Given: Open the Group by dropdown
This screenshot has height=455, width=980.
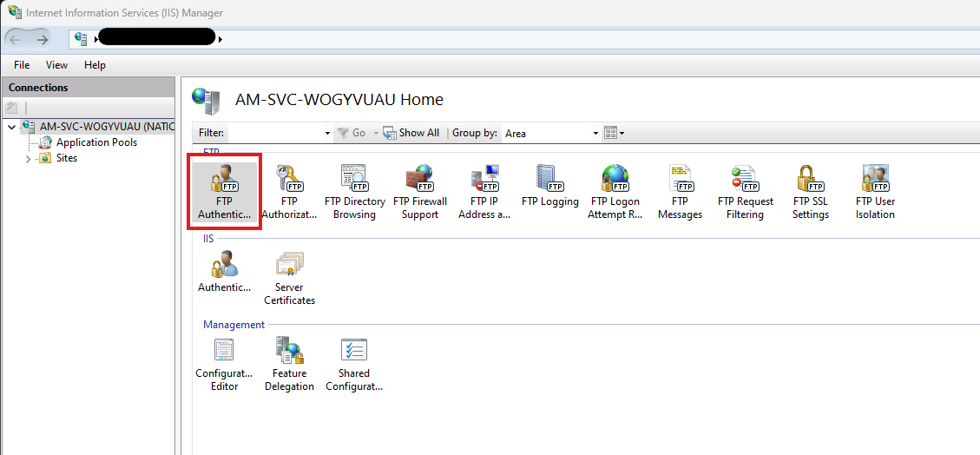Looking at the screenshot, I should point(595,133).
